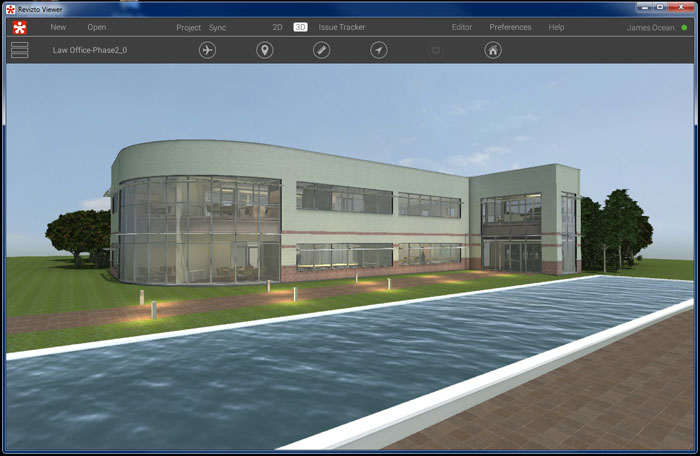Viewport: 700px width, 456px height.
Task: Switch to 2D view mode
Action: pos(277,28)
